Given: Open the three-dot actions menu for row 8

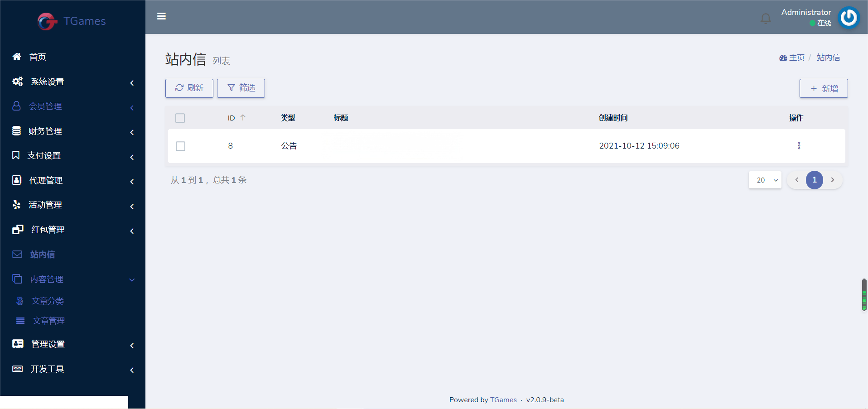Looking at the screenshot, I should pyautogui.click(x=799, y=145).
